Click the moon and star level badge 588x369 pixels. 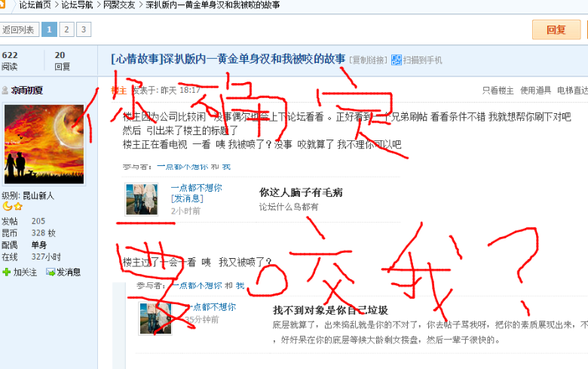pyautogui.click(x=12, y=206)
